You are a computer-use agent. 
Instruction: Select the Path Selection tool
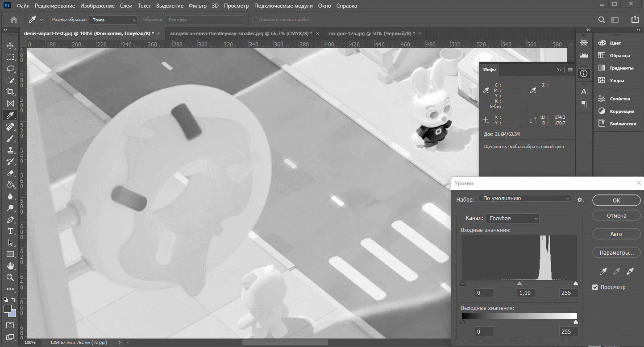10,243
